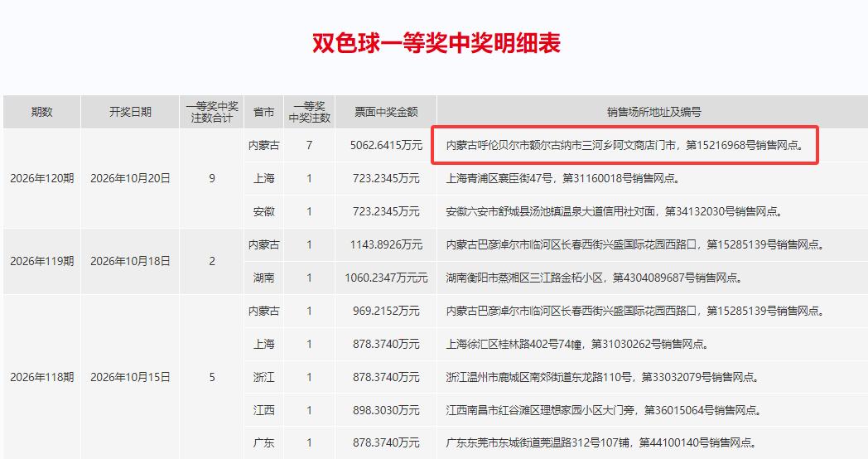Click winning count 1 in the 广东 row
868x459 pixels.
[x=309, y=443]
